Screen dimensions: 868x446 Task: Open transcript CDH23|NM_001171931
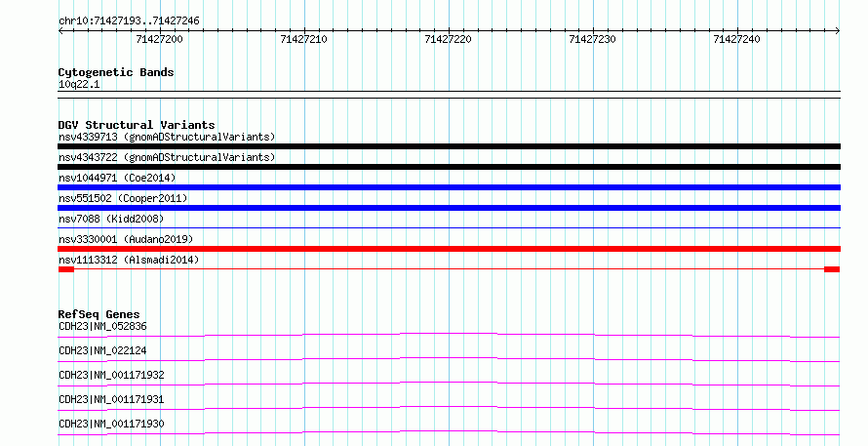click(x=111, y=399)
